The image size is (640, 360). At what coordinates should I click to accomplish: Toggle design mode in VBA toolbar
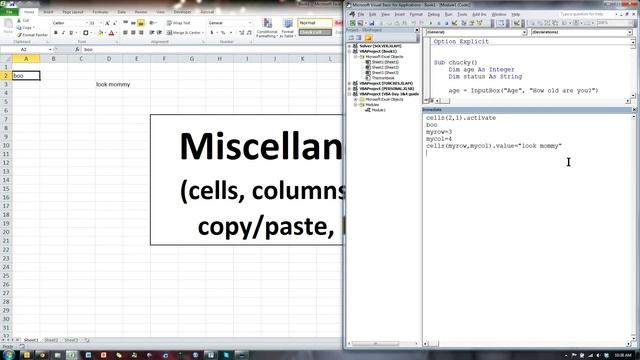point(454,23)
